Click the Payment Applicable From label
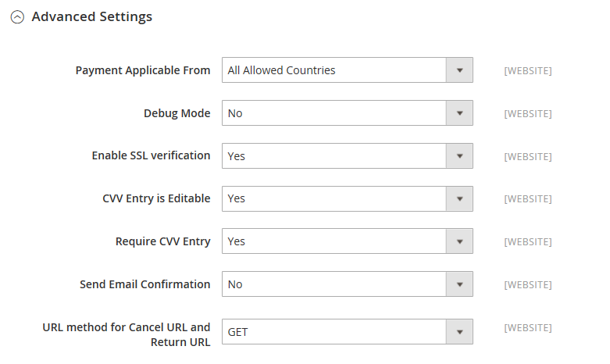Image resolution: width=610 pixels, height=364 pixels. point(143,70)
